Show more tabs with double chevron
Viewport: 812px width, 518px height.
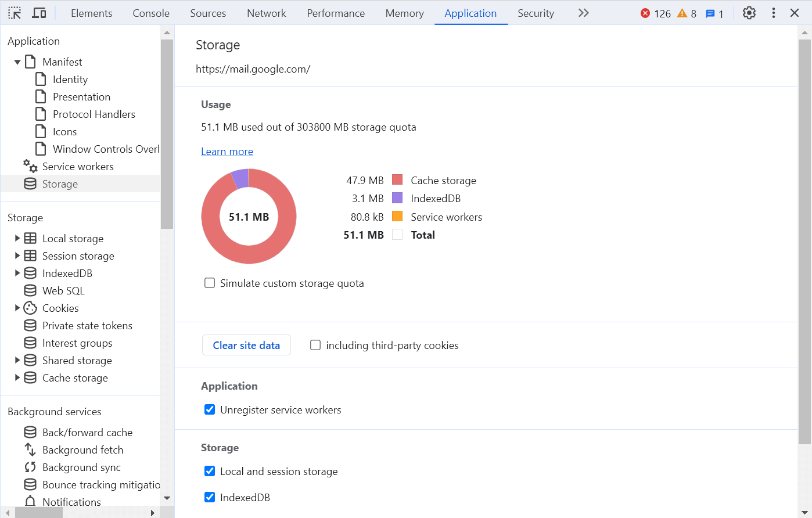[x=583, y=13]
